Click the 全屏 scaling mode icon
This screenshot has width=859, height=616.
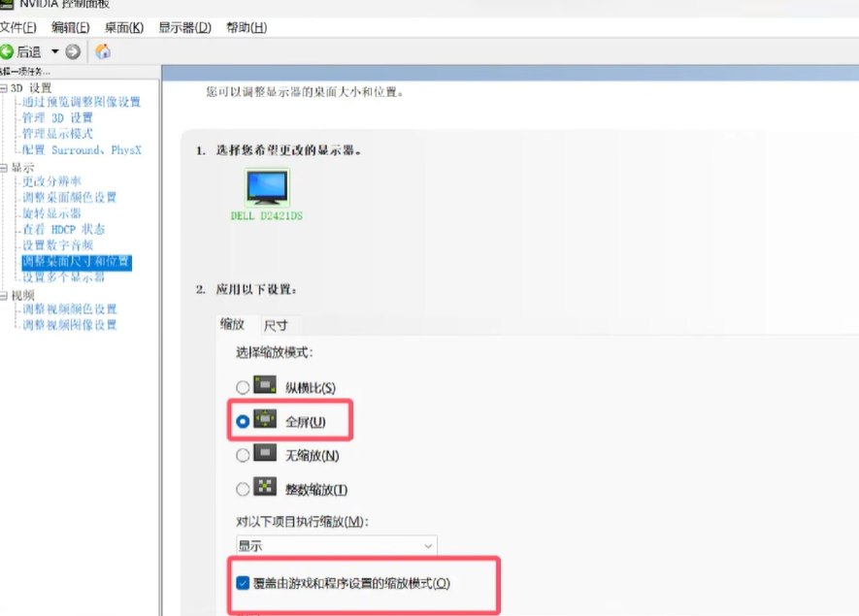tap(265, 420)
